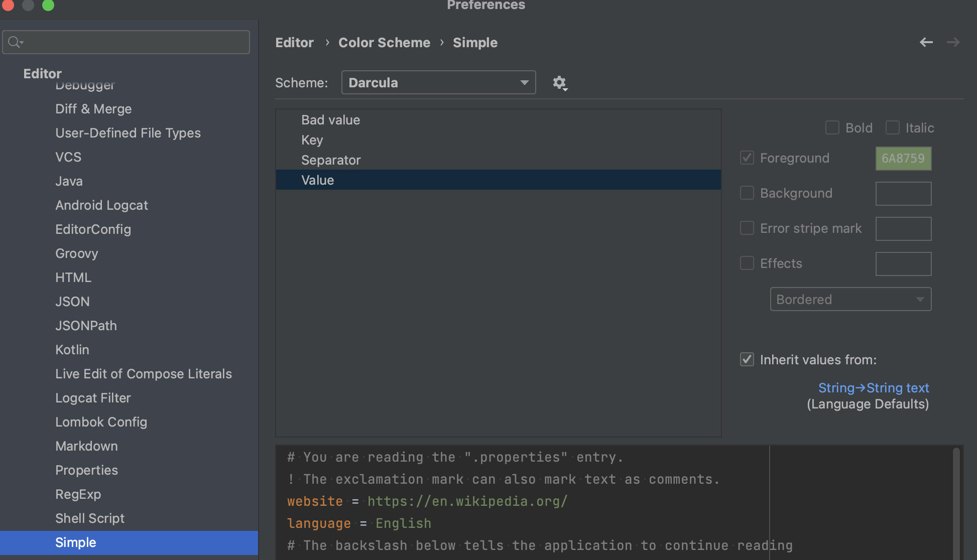Viewport: 977px width, 560px height.
Task: Open the Editor breadcrumb
Action: pos(294,43)
